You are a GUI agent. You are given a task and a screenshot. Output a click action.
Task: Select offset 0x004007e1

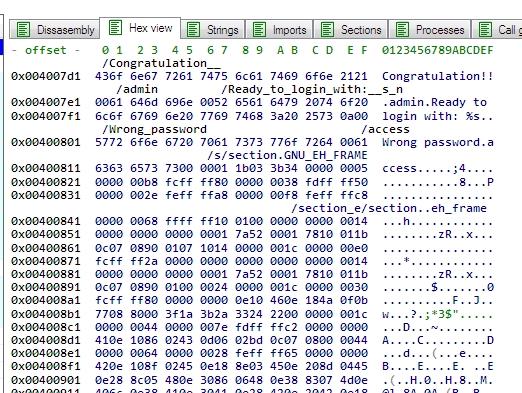click(x=46, y=102)
